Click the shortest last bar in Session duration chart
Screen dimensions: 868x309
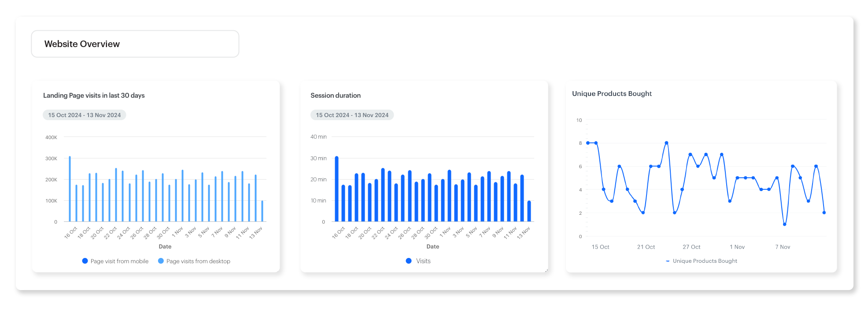(529, 211)
